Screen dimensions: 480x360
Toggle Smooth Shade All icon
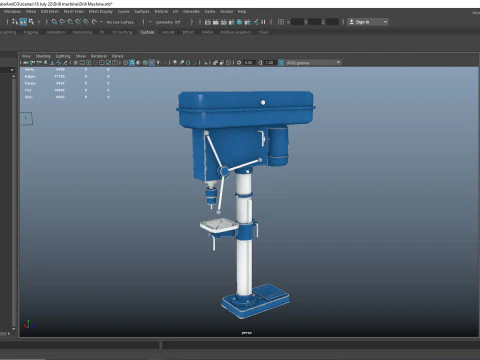[x=132, y=63]
